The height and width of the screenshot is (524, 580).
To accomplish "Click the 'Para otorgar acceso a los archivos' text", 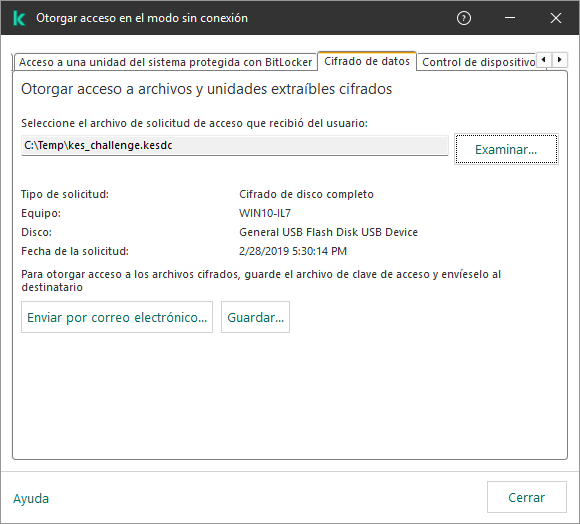I will click(261, 281).
